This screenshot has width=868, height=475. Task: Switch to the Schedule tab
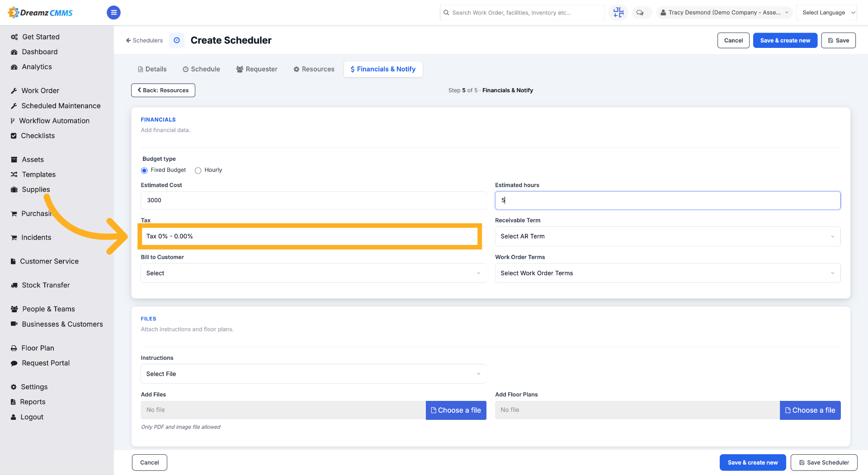click(201, 69)
